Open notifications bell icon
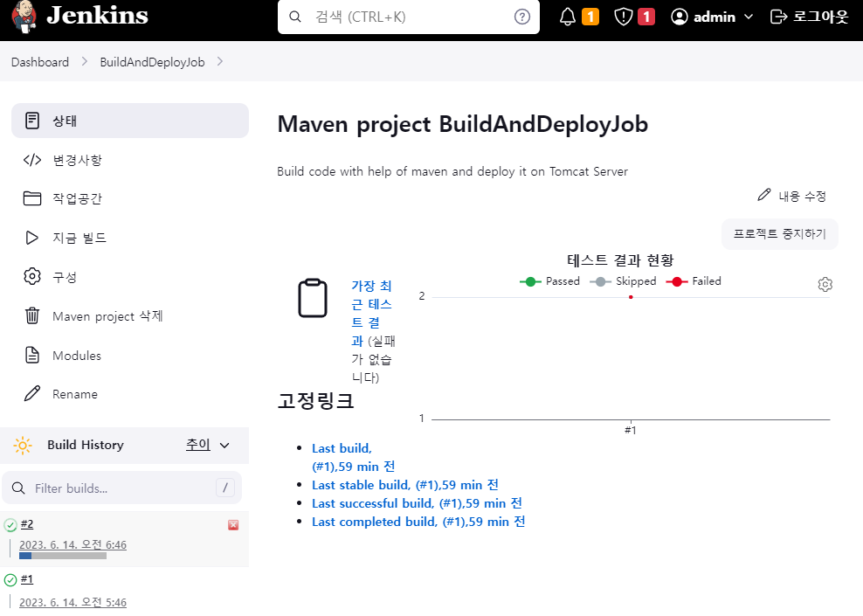The image size is (863, 616). pos(568,17)
